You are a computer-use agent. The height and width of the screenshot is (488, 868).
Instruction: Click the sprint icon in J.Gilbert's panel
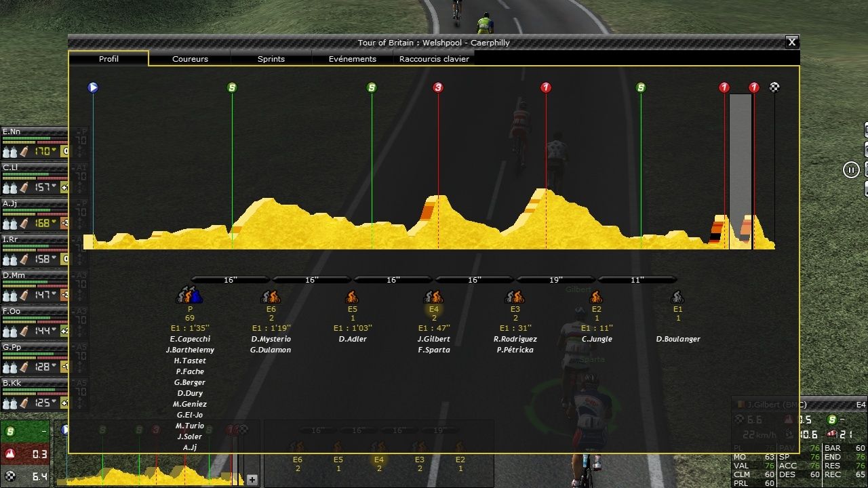point(831,420)
